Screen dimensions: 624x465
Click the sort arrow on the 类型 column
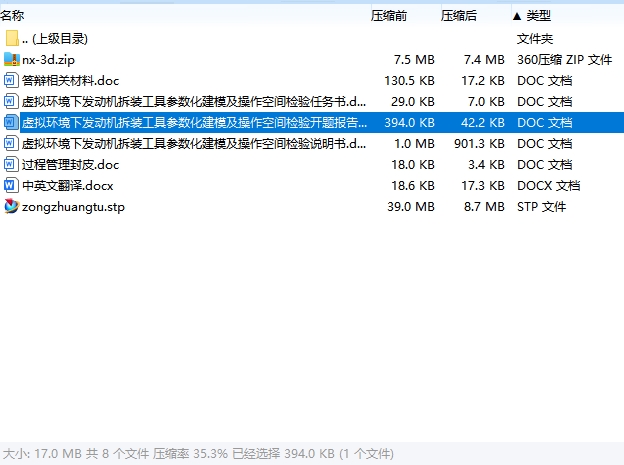tap(517, 16)
